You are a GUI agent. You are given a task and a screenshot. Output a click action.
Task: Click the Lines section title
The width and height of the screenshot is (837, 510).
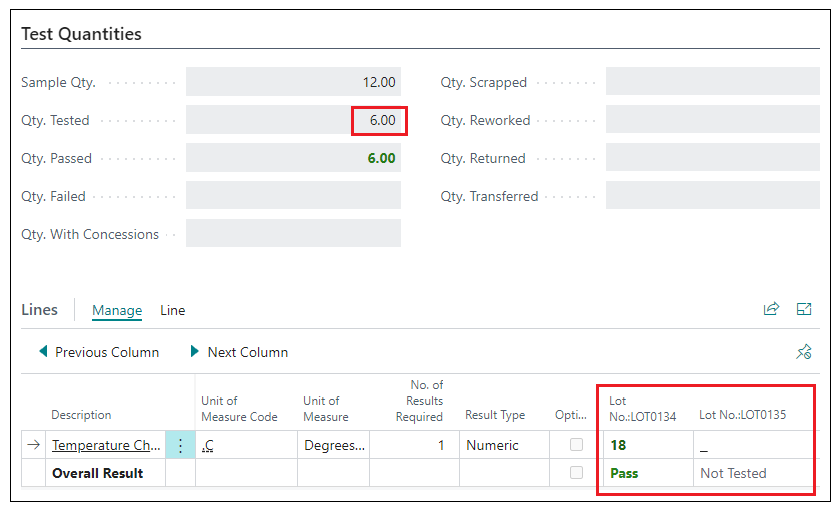[x=39, y=310]
